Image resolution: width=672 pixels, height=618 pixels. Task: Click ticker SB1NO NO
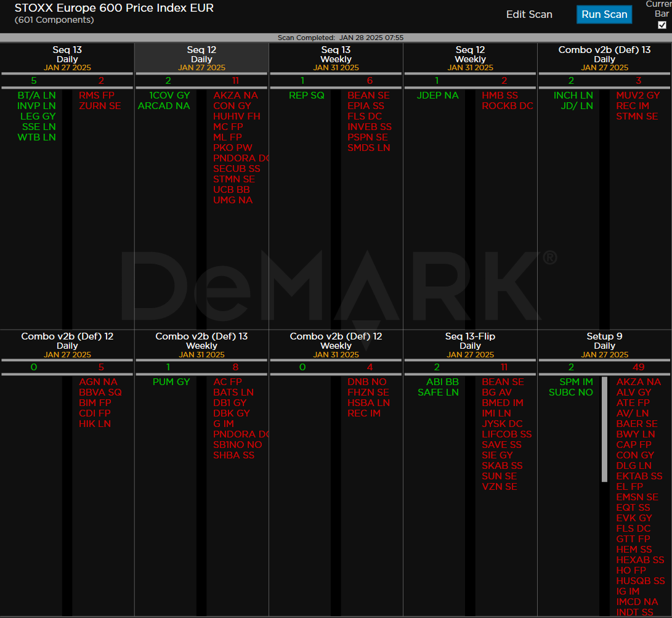click(237, 445)
